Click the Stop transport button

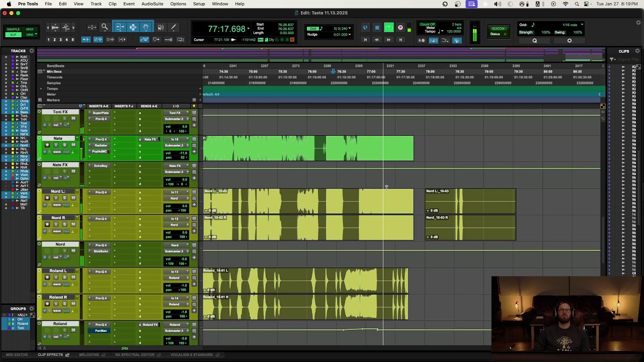(377, 28)
